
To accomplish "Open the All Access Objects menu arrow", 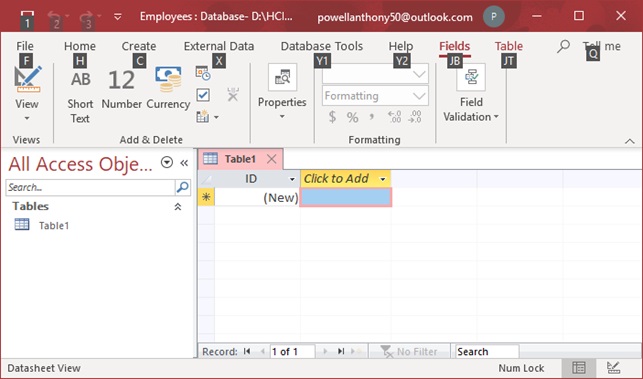I will point(166,162).
